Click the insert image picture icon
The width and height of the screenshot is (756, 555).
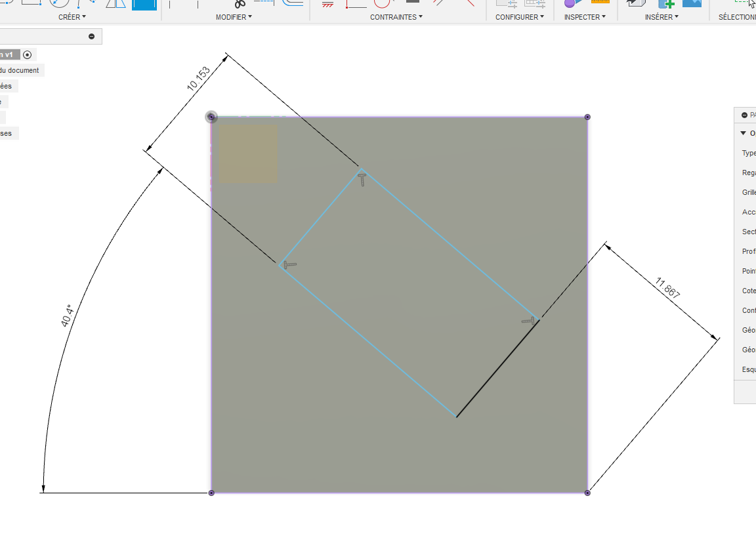[x=692, y=3]
